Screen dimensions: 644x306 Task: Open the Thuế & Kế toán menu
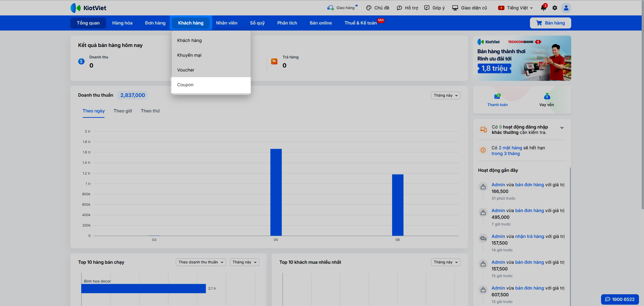click(x=361, y=23)
